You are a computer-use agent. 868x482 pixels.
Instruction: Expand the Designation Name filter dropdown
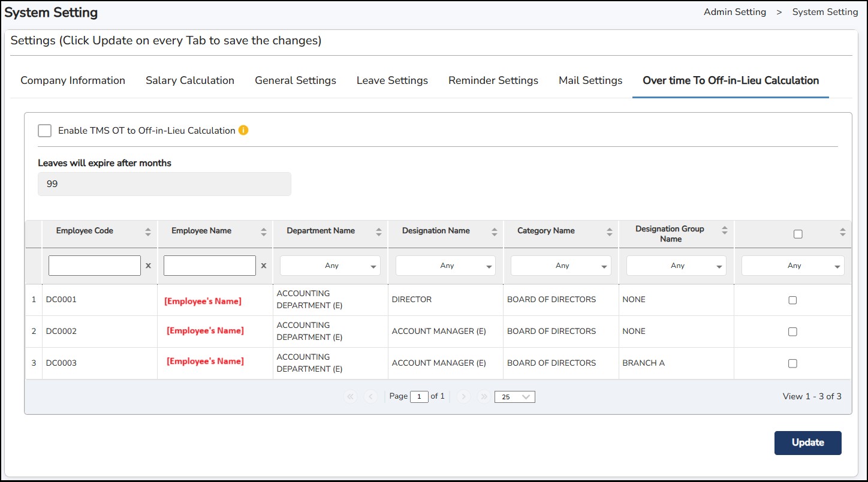(445, 266)
